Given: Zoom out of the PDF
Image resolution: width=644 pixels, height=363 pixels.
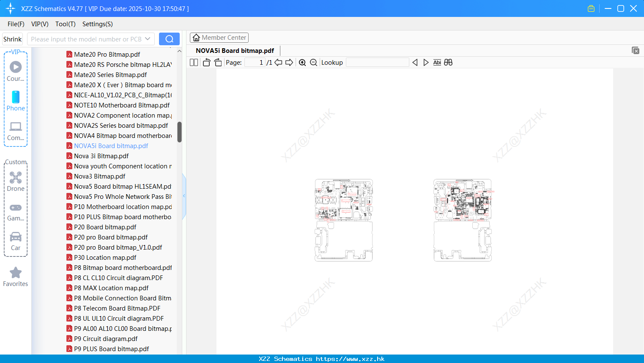Looking at the screenshot, I should tap(313, 62).
